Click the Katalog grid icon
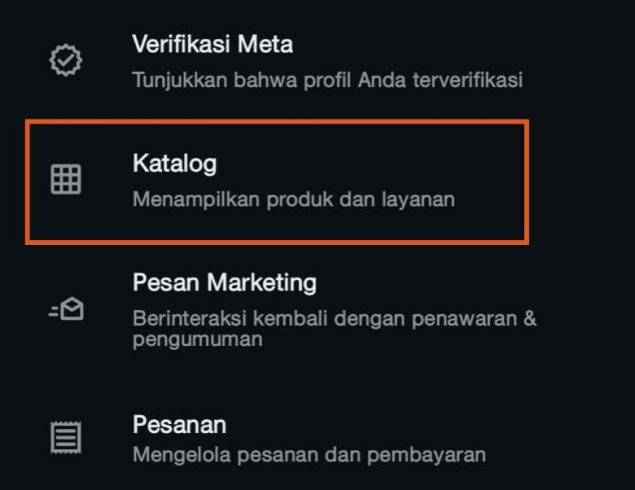This screenshot has height=490, width=635. [66, 179]
